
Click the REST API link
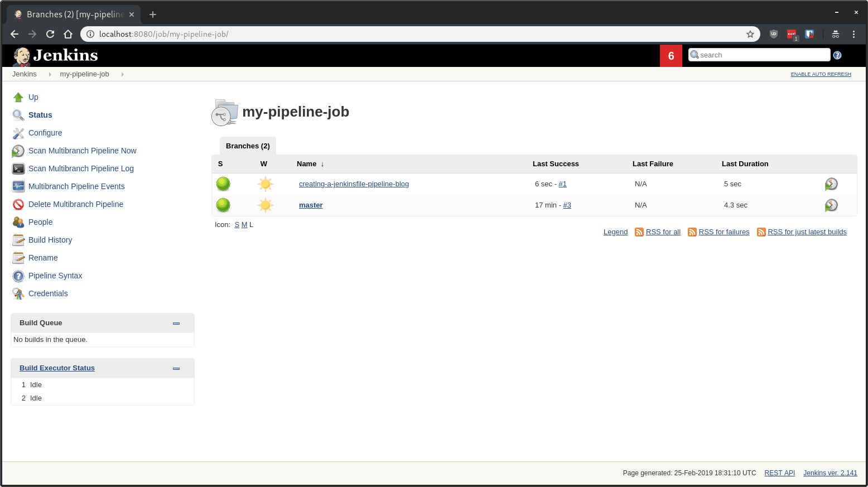779,472
